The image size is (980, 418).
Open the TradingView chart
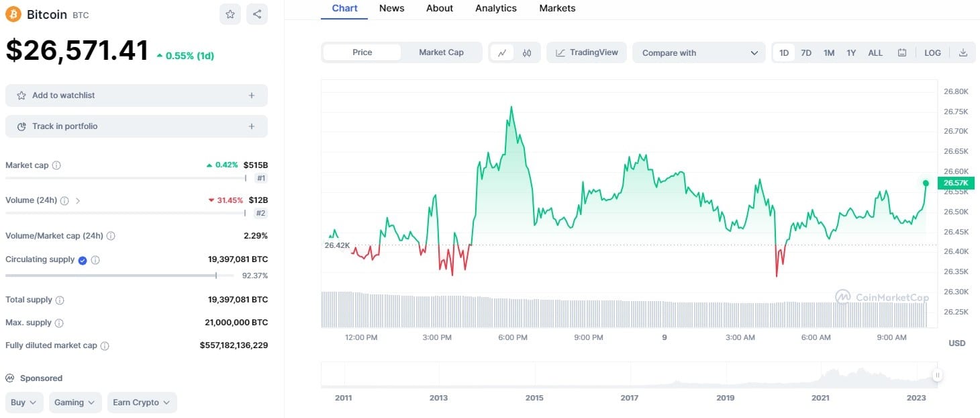tap(587, 52)
